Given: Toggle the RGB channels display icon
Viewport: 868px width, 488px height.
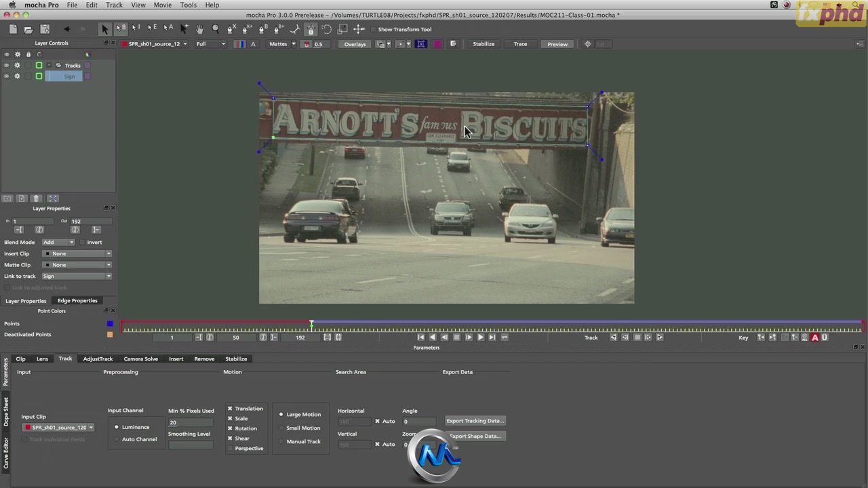Looking at the screenshot, I should tap(240, 44).
